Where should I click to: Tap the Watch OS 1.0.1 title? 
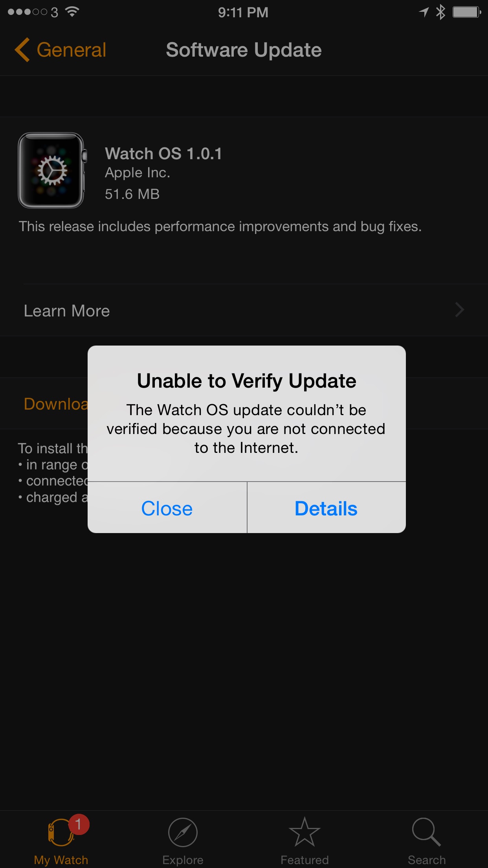(163, 154)
